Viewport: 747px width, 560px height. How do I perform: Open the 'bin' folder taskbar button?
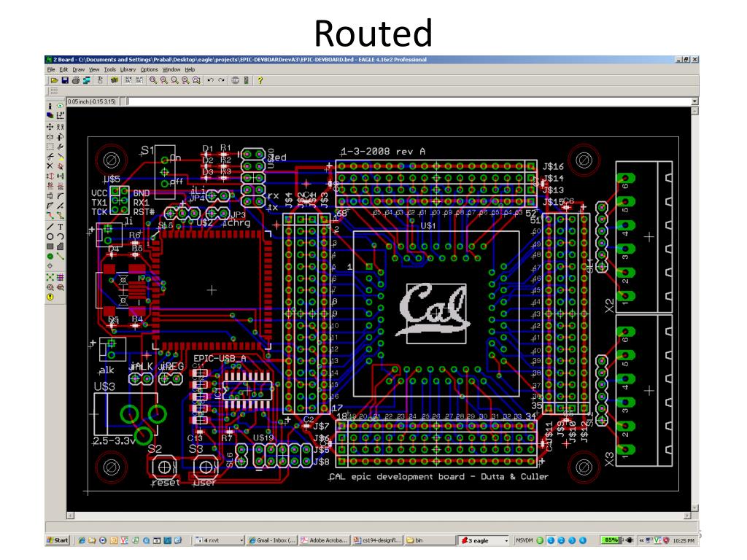[430, 540]
